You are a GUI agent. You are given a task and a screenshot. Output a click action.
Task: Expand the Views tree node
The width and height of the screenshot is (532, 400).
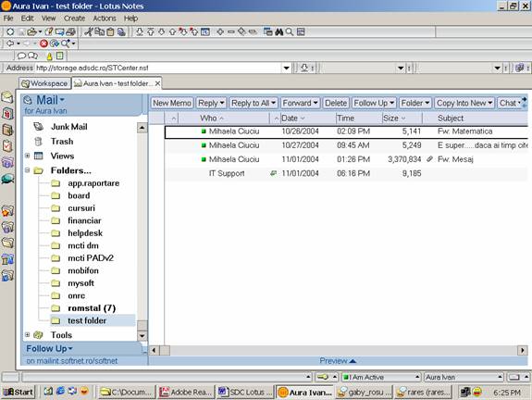(x=28, y=156)
